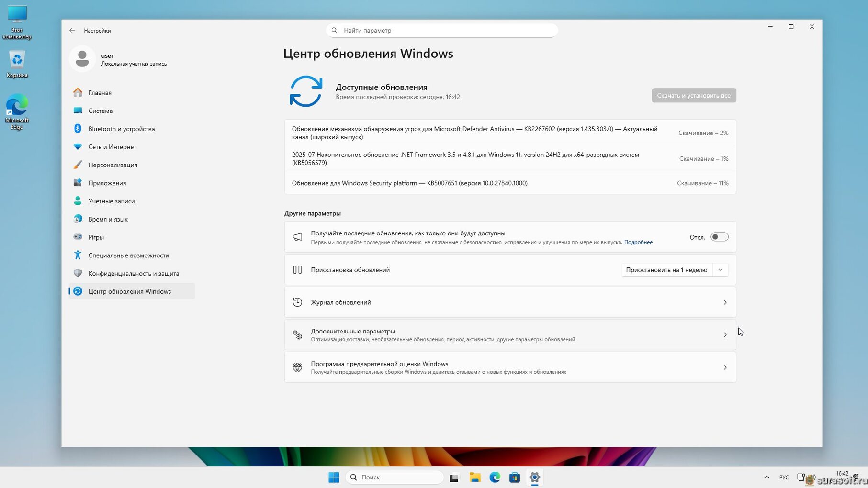Open the Главная home icon in sidebar
Image resolution: width=868 pixels, height=488 pixels.
[78, 92]
